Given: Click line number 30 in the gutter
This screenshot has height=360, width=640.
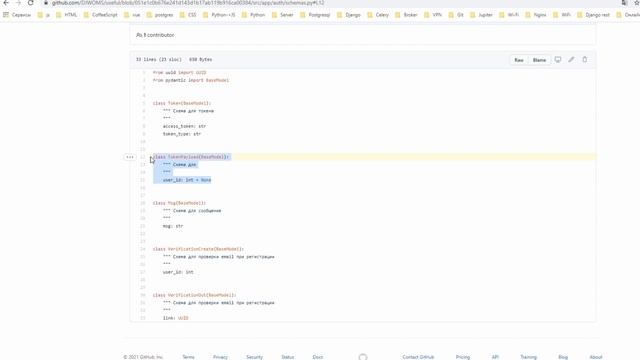Looking at the screenshot, I should pyautogui.click(x=143, y=295).
